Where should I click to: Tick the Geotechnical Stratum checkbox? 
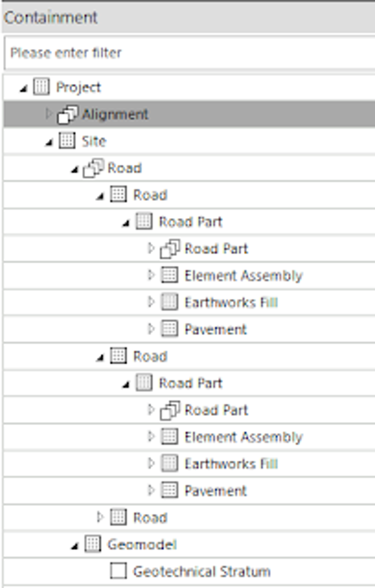pyautogui.click(x=118, y=571)
